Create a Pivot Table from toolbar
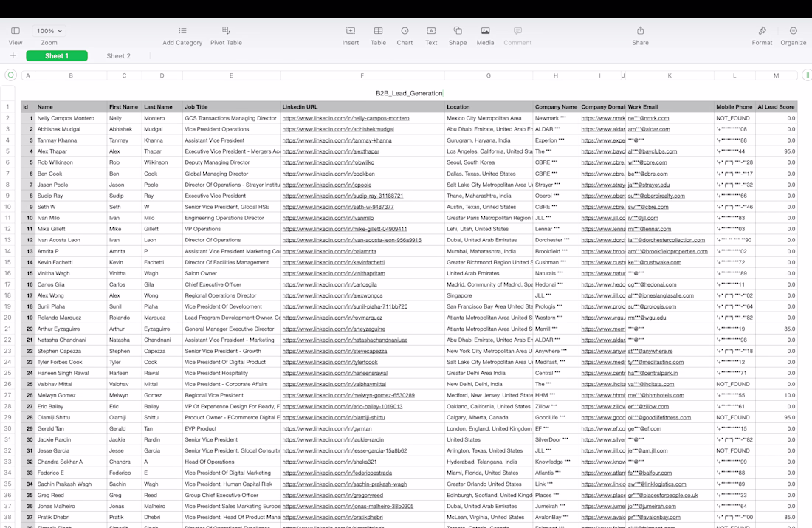The height and width of the screenshot is (528, 812). click(226, 35)
